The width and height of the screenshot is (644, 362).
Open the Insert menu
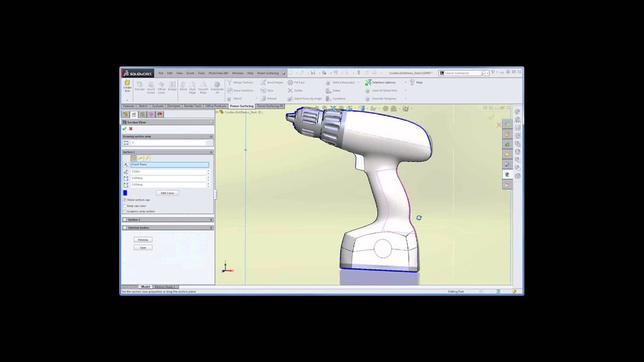190,73
